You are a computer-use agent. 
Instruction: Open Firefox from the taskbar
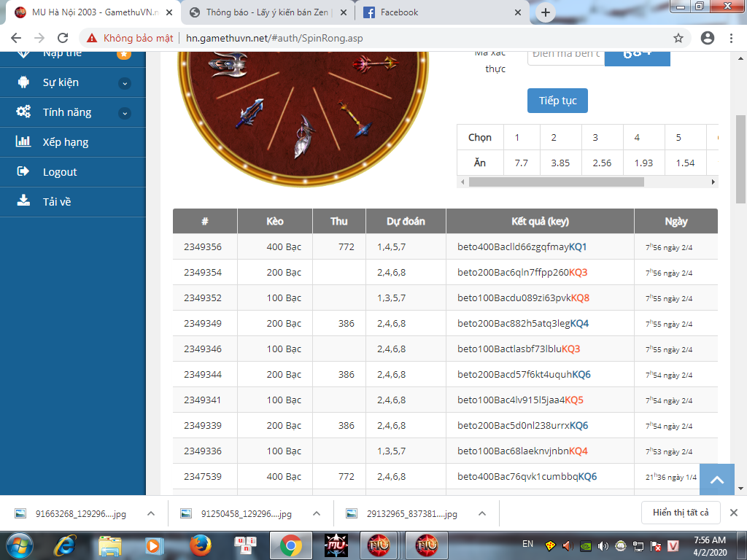pos(198,545)
